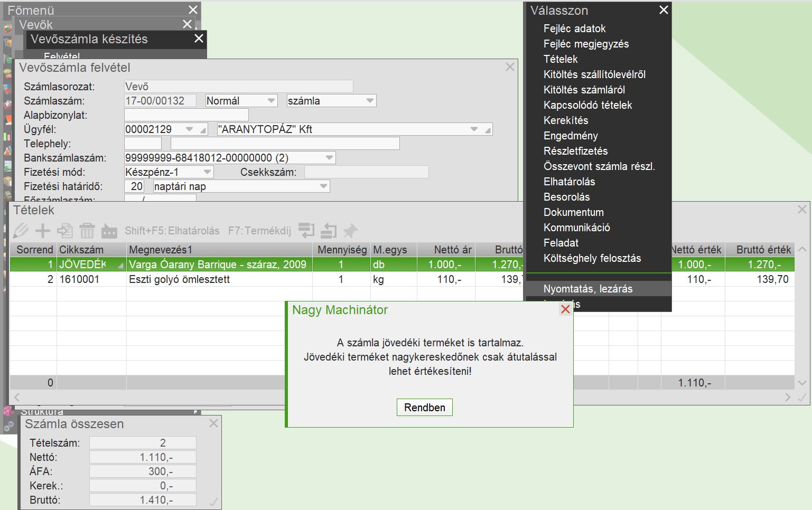Click the Tételek table scroll left arrow
The width and height of the screenshot is (812, 510).
pos(17,397)
